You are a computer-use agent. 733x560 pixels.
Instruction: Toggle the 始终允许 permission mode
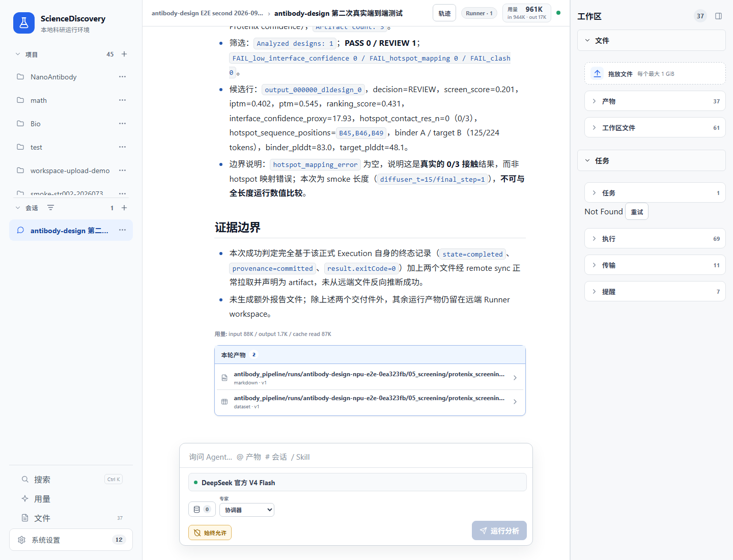tap(210, 533)
